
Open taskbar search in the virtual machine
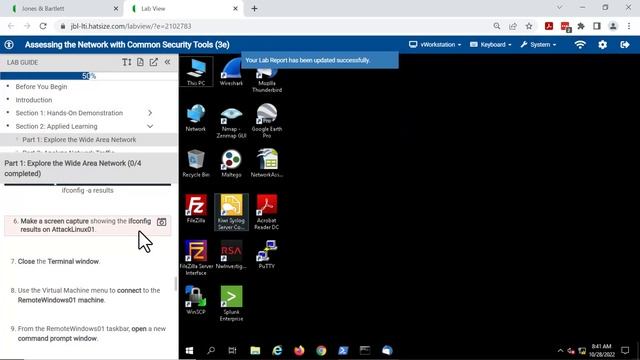tap(211, 350)
